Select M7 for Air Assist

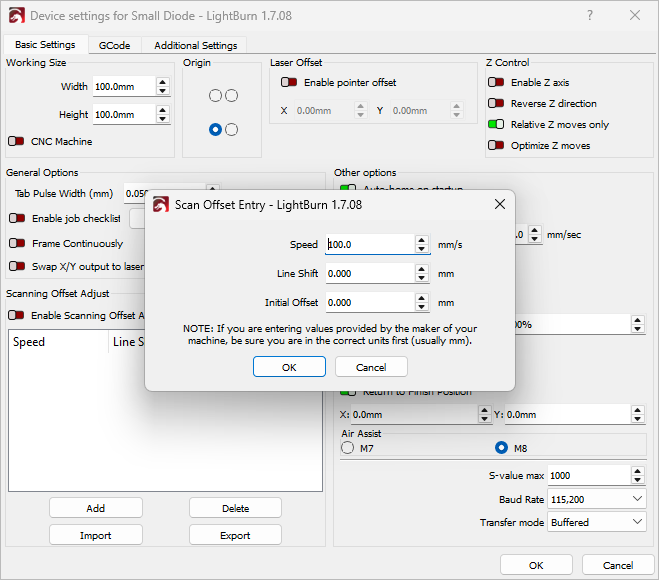point(348,448)
